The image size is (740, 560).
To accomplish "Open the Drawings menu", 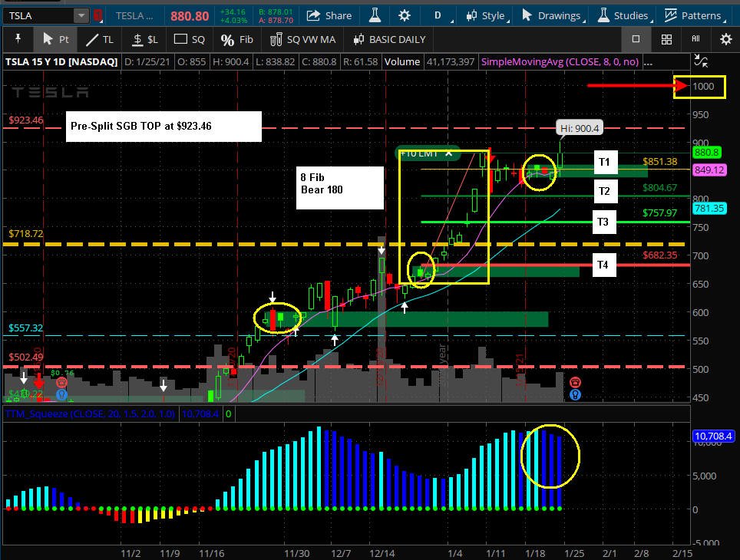I will (553, 15).
